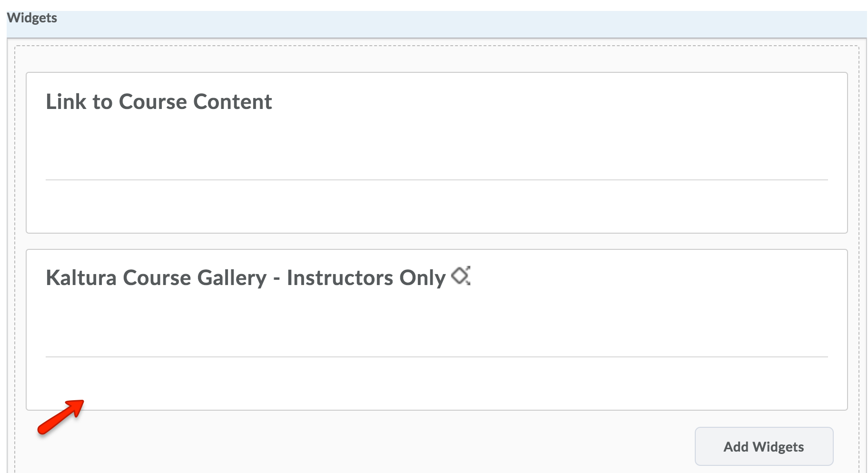Click the divider line in Kaltura Course Gallery widget

[x=436, y=357]
